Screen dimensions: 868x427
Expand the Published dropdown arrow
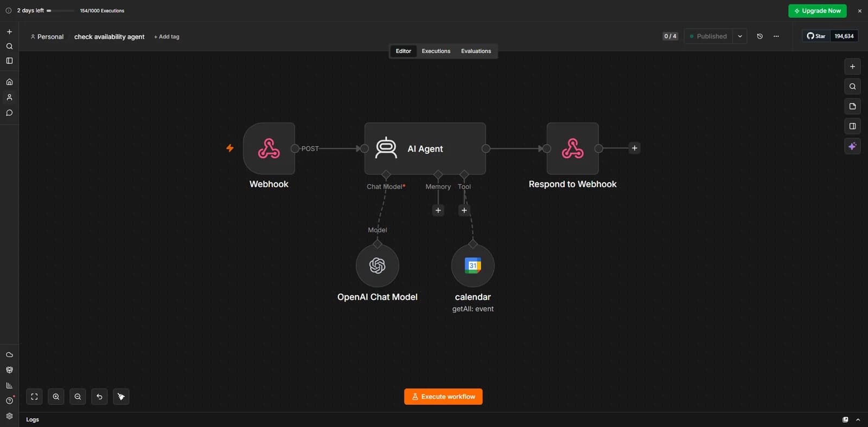(x=740, y=36)
